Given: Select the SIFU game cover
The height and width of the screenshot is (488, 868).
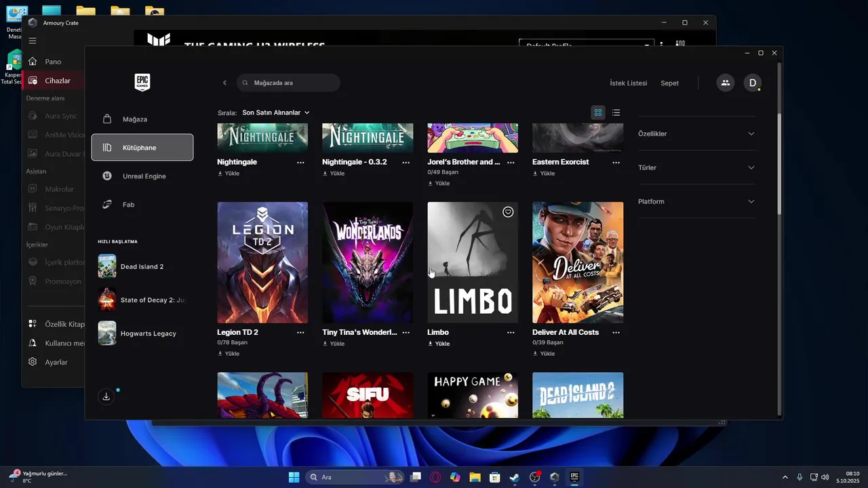Looking at the screenshot, I should point(368,395).
